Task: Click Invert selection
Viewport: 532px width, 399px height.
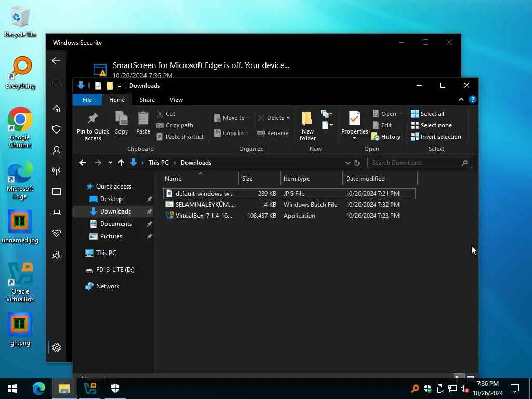Action: (x=436, y=137)
